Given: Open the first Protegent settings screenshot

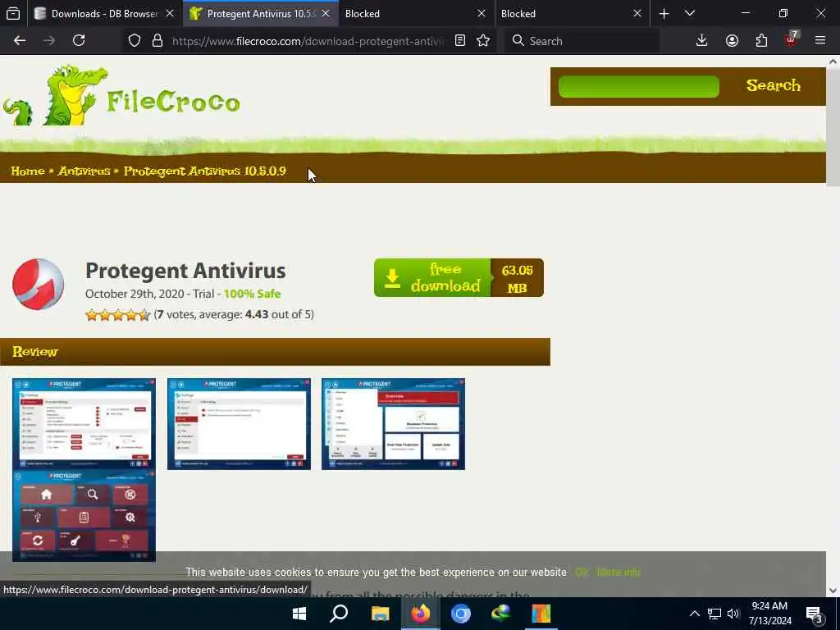Looking at the screenshot, I should pyautogui.click(x=84, y=424).
